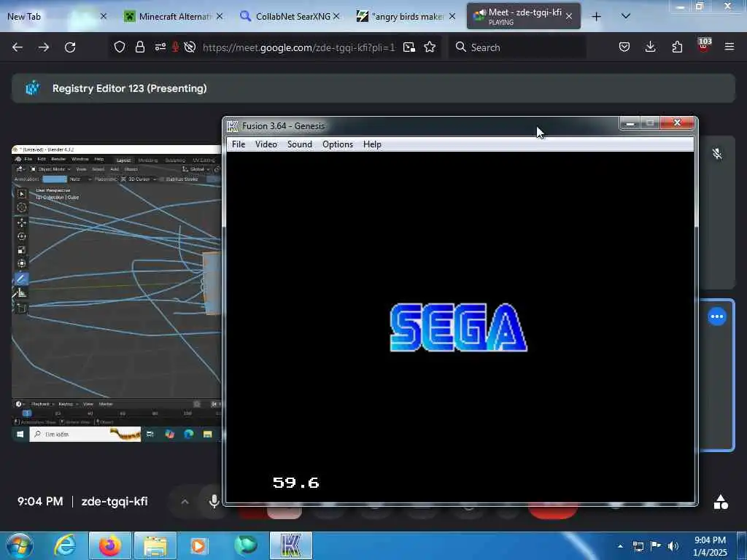747x560 pixels.
Task: Go forward in the browser
Action: (44, 47)
